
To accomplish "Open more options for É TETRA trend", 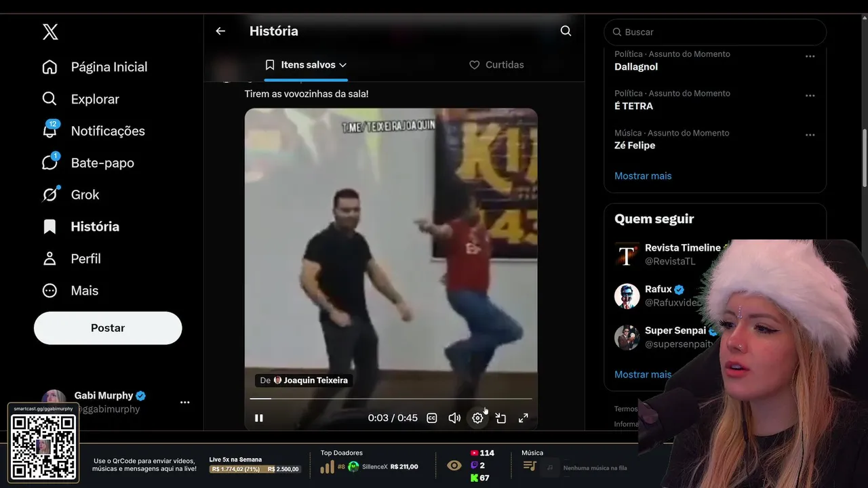I will [810, 96].
